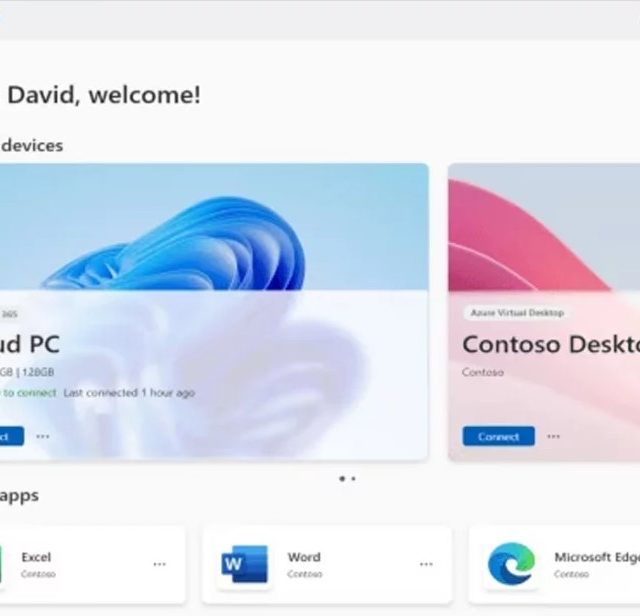
Task: Click 'Last connected 1 hour ago' text
Action: pos(129,393)
